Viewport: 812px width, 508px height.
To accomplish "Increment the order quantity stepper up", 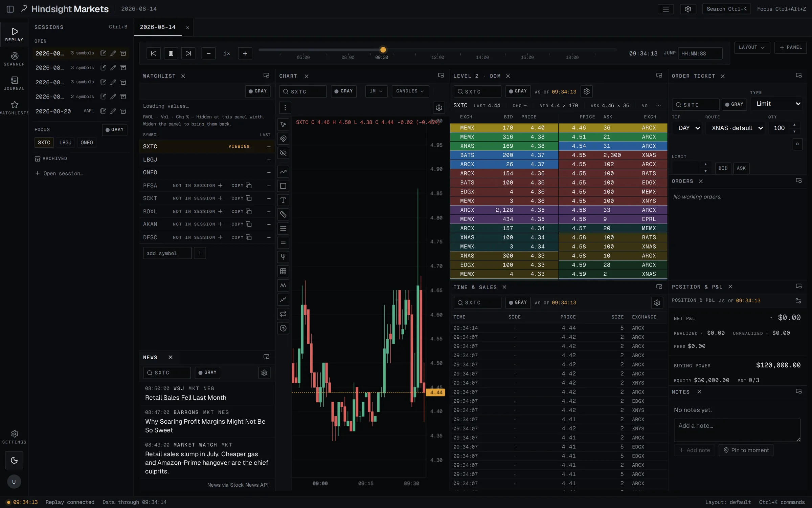I will pyautogui.click(x=794, y=125).
